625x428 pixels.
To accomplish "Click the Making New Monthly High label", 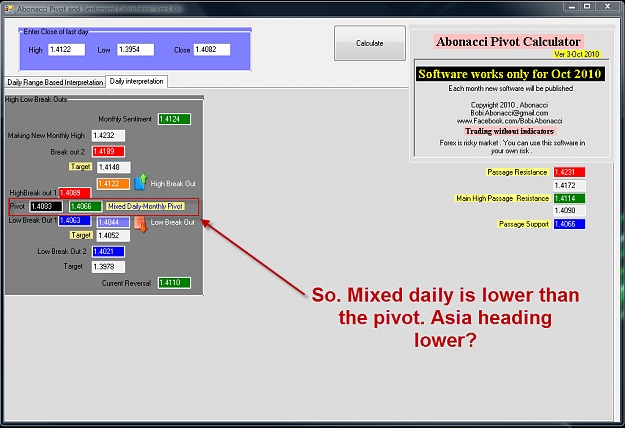I will click(x=46, y=135).
